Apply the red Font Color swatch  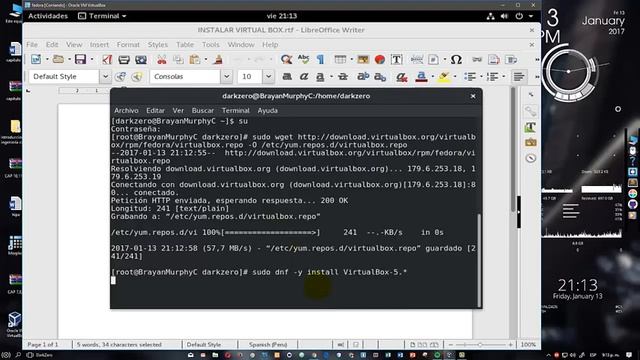click(x=421, y=77)
